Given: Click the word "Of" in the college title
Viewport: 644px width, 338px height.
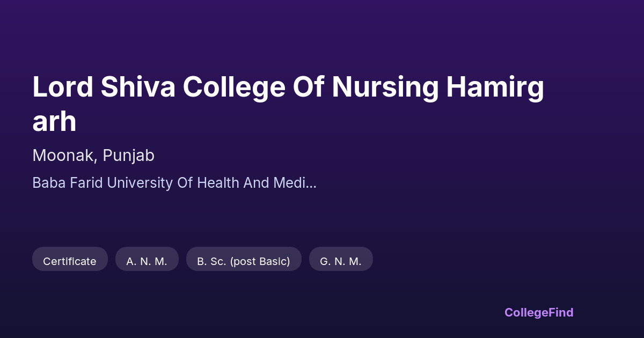Looking at the screenshot, I should (x=308, y=87).
